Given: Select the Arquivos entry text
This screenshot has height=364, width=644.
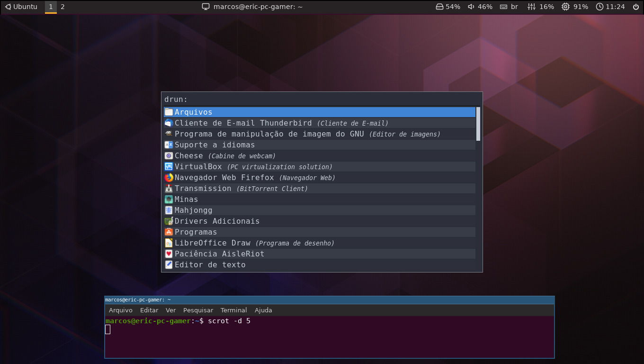Looking at the screenshot, I should (x=193, y=112).
